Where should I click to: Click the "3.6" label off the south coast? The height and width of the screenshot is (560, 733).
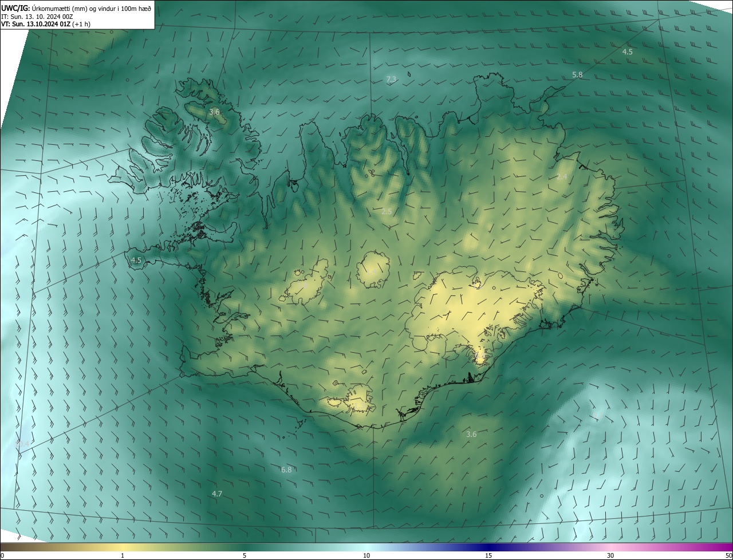[471, 435]
